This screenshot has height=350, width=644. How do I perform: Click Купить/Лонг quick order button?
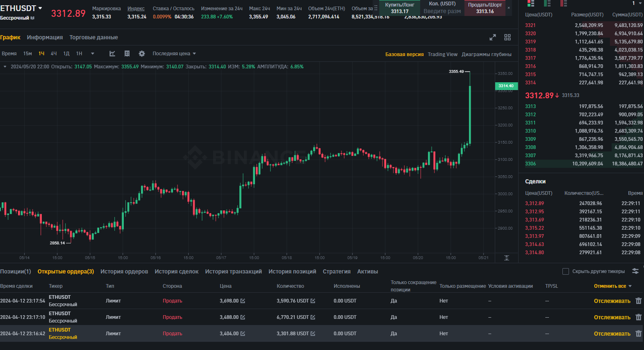pos(400,8)
